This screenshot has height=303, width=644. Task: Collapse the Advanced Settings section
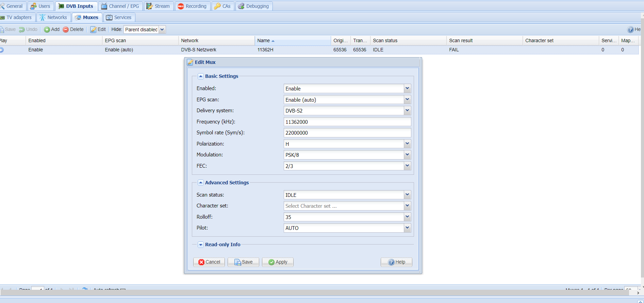pos(201,183)
